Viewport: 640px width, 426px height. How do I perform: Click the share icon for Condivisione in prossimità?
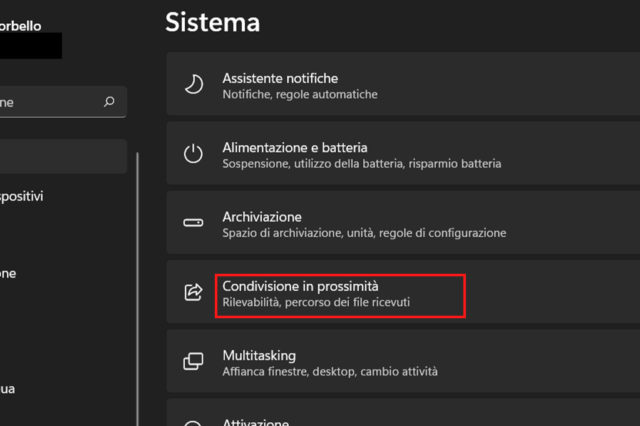click(x=194, y=292)
